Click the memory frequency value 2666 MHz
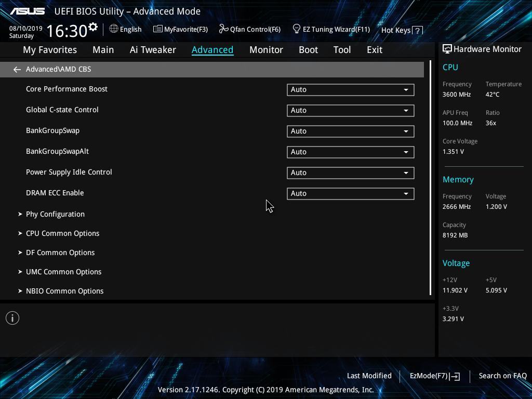This screenshot has width=532, height=399. coord(456,207)
